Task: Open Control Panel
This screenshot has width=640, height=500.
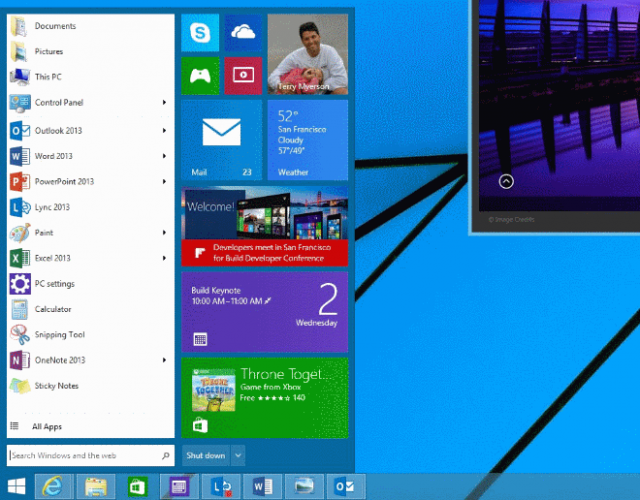Action: (91, 102)
